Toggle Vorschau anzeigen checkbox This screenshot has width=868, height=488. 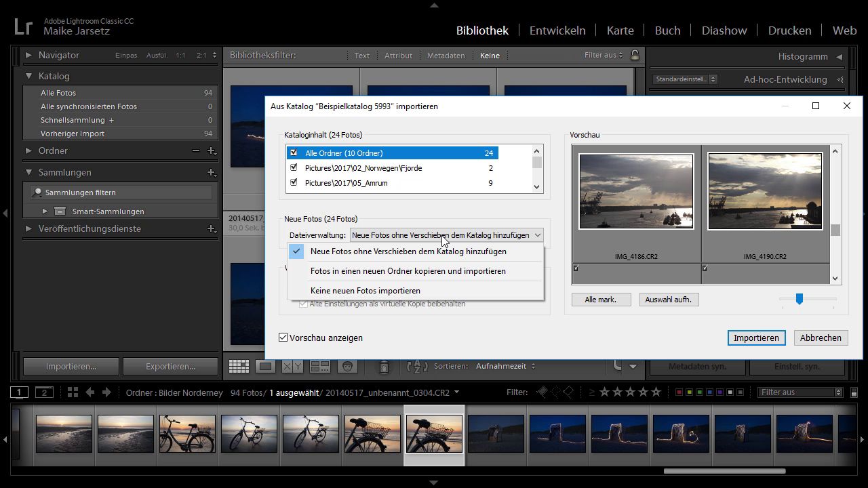point(283,337)
